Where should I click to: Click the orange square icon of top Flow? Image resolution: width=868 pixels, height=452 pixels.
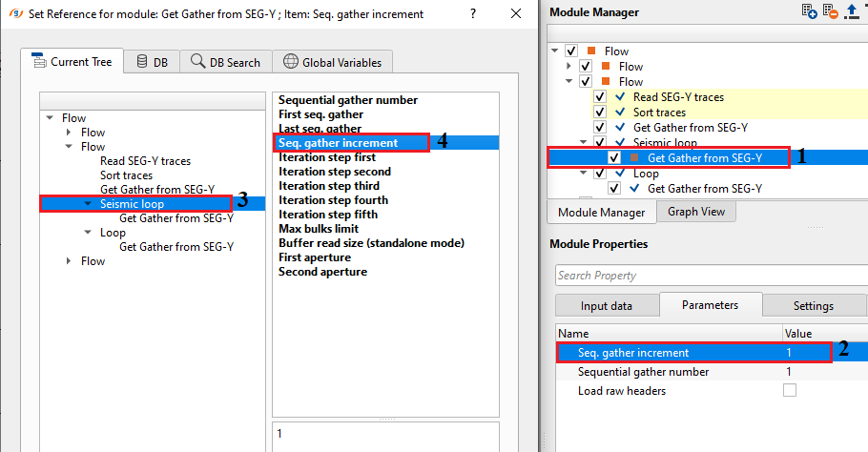[x=592, y=51]
